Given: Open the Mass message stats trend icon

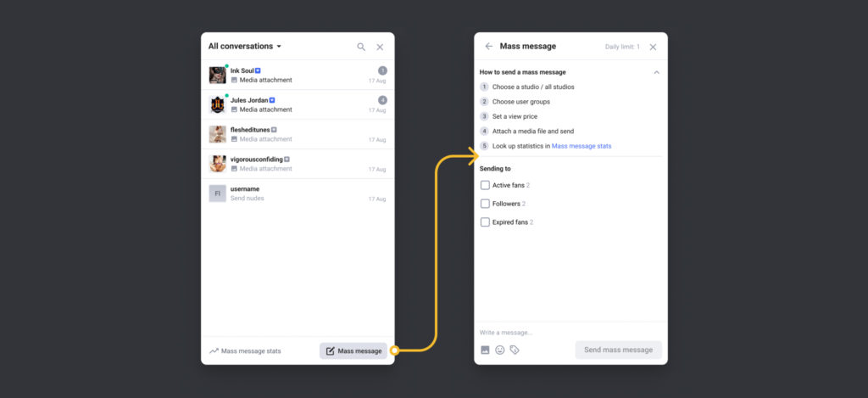Looking at the screenshot, I should pyautogui.click(x=214, y=350).
